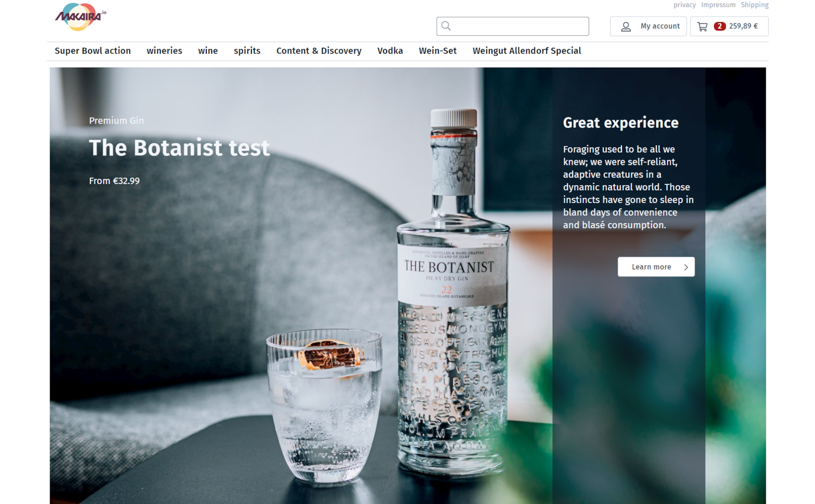This screenshot has height=504, width=815.
Task: Open the spirits category
Action: [247, 51]
